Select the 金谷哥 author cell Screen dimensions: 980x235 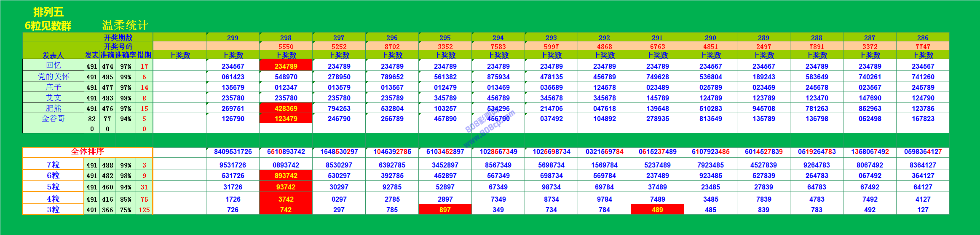tap(53, 118)
